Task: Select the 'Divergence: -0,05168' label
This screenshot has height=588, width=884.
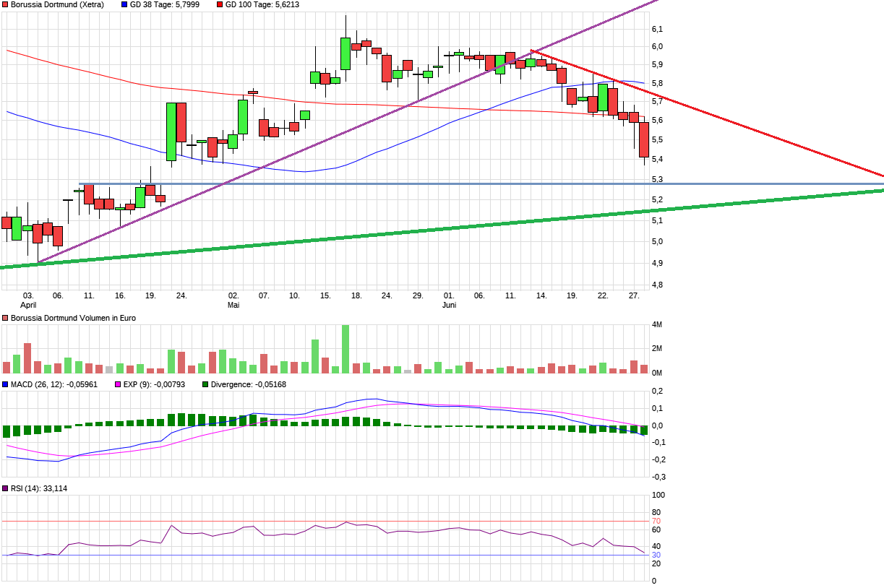Action: coord(248,384)
